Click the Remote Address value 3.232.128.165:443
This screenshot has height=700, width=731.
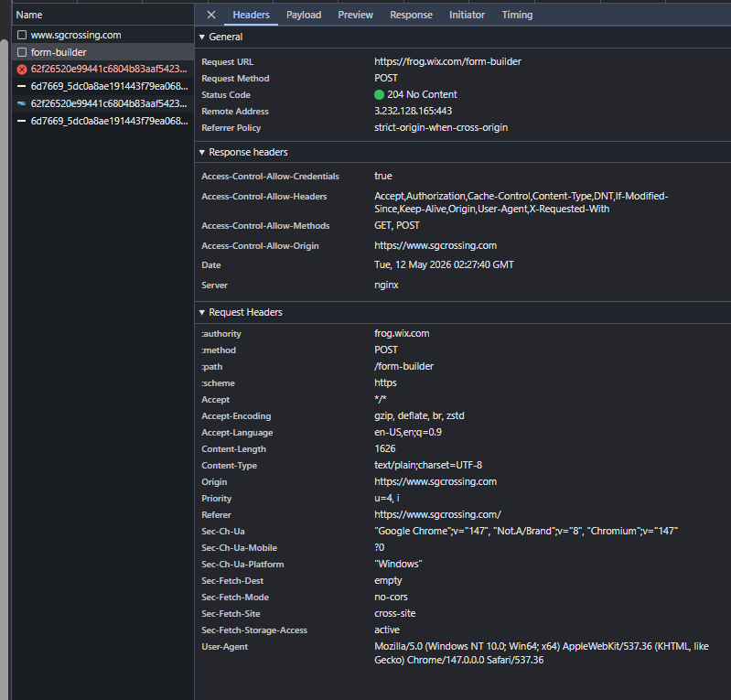point(413,111)
